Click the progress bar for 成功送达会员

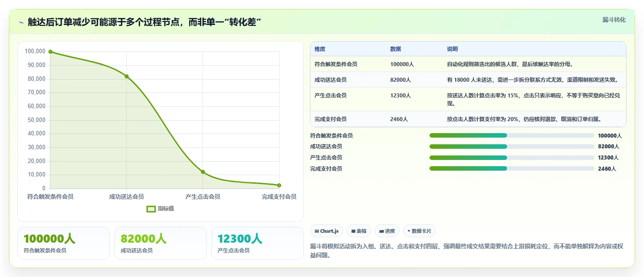coord(512,147)
